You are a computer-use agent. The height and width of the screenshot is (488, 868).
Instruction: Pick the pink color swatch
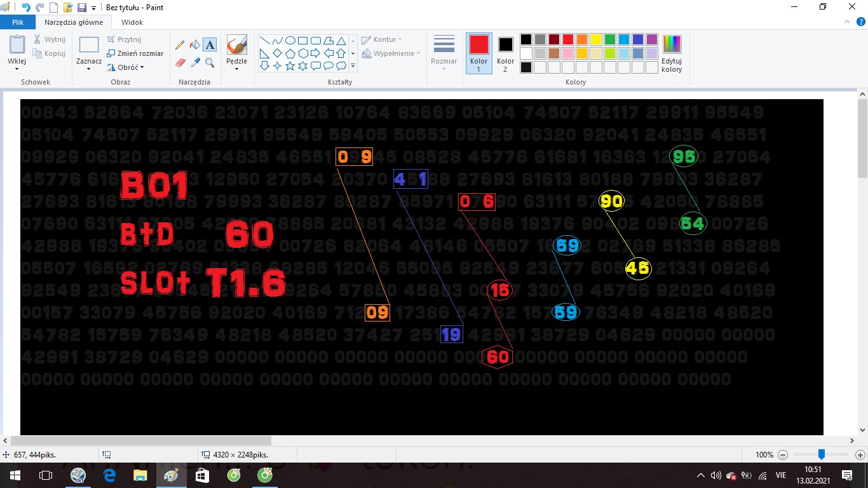568,53
